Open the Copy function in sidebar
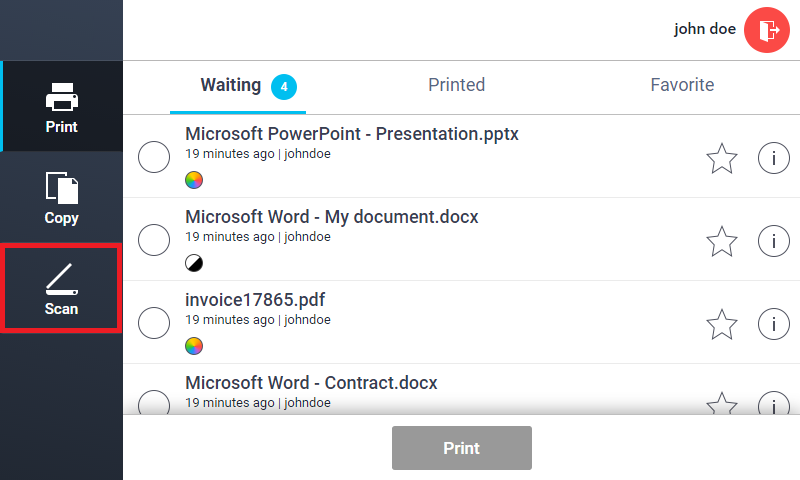Image resolution: width=800 pixels, height=480 pixels. coord(61,197)
